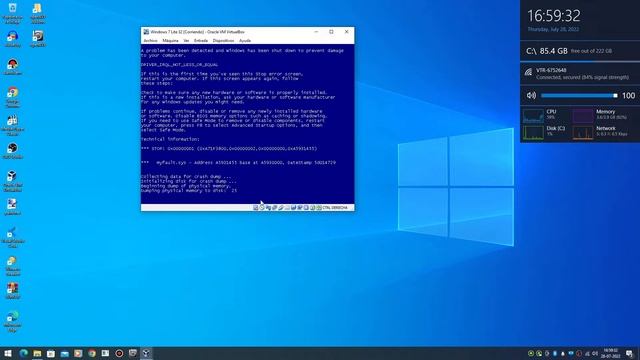
Task: Click the hard disk activity icon in VirtualBox status bar
Action: (x=256, y=208)
